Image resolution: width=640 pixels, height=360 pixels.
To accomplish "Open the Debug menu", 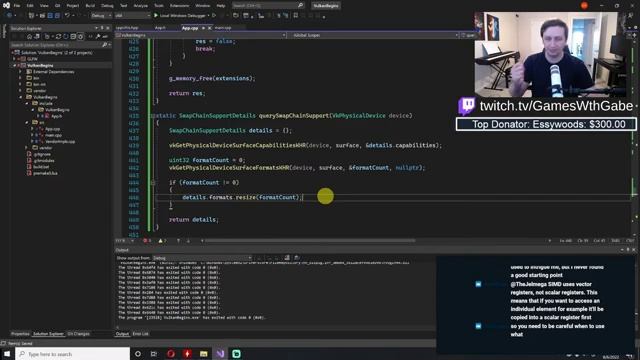I will [107, 6].
